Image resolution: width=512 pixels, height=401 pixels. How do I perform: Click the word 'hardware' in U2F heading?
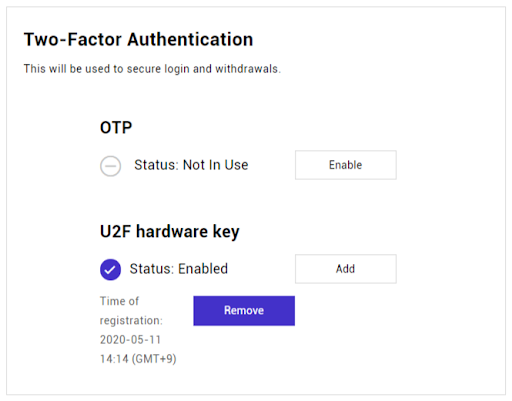[172, 231]
